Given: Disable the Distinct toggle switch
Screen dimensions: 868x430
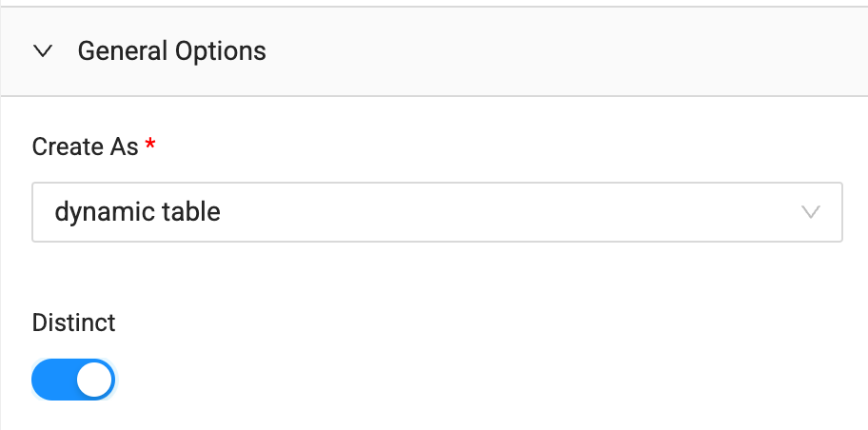Looking at the screenshot, I should pyautogui.click(x=73, y=381).
